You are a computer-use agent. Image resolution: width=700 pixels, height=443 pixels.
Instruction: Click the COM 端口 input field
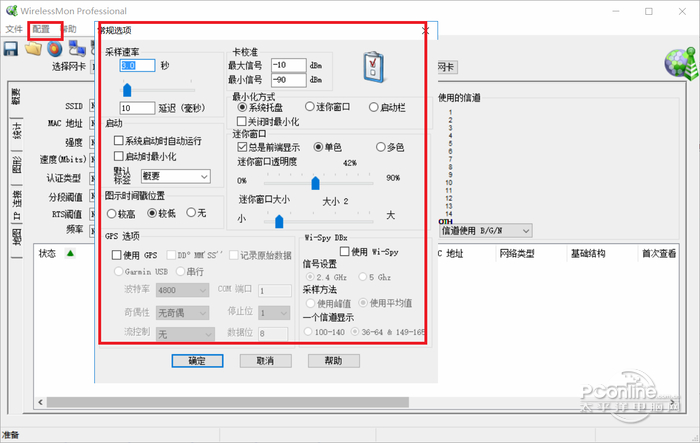click(275, 291)
